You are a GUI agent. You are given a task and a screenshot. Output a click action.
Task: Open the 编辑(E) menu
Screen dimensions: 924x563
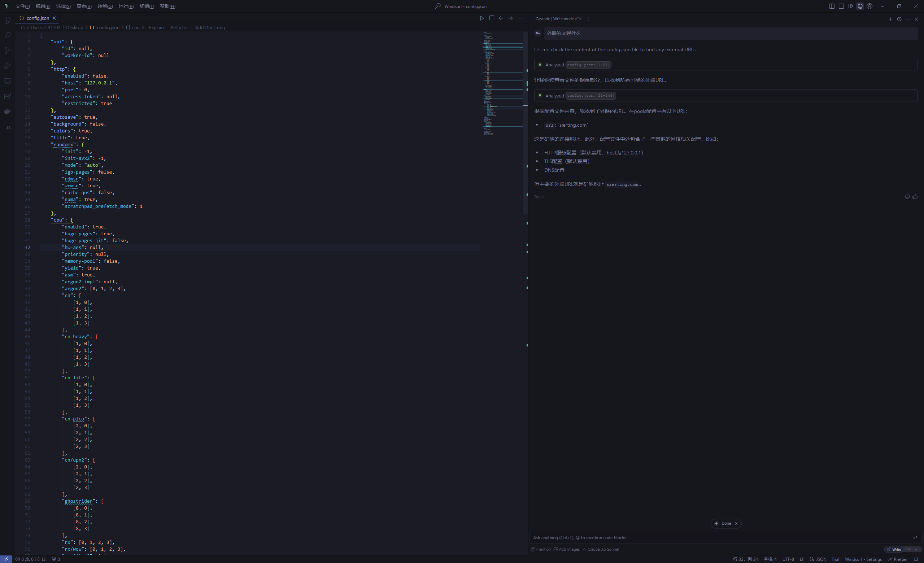click(x=43, y=6)
